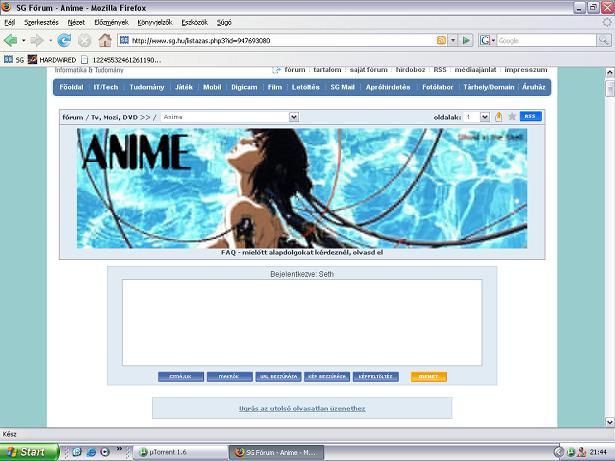Image resolution: width=615 pixels, height=461 pixels.
Task: Click the blue RSS badge by page selector
Action: click(x=530, y=117)
